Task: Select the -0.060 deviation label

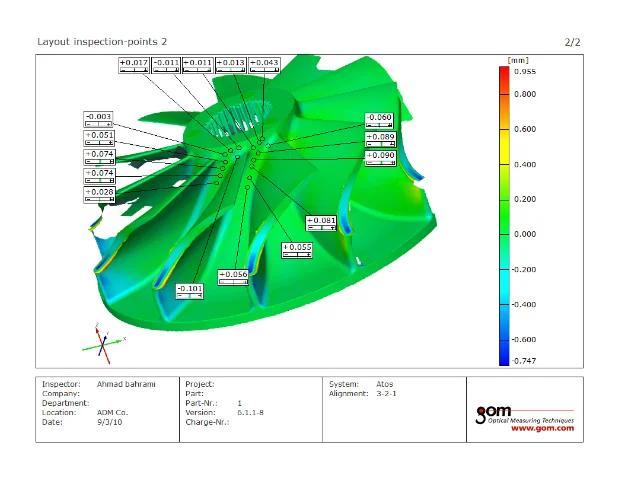Action: (x=379, y=117)
